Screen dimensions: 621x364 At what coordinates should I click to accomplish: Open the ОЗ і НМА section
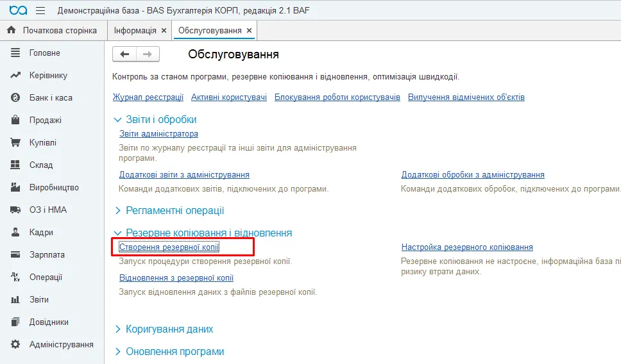point(48,210)
